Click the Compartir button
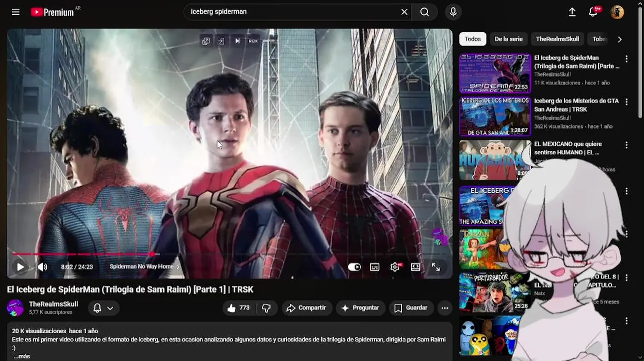The width and height of the screenshot is (644, 361). [306, 308]
